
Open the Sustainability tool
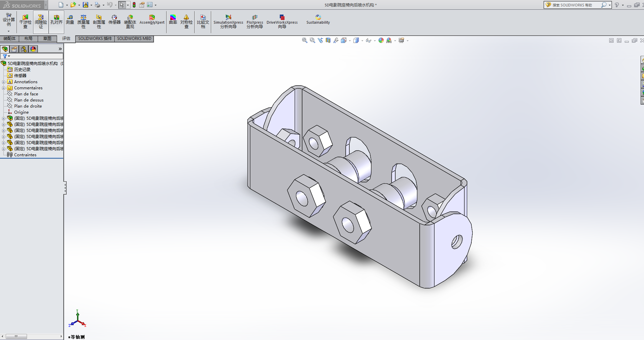tap(318, 20)
